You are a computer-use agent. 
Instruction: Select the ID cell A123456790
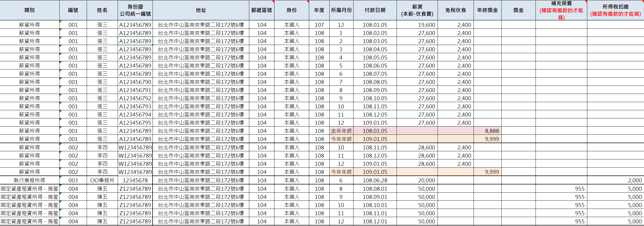tap(135, 82)
